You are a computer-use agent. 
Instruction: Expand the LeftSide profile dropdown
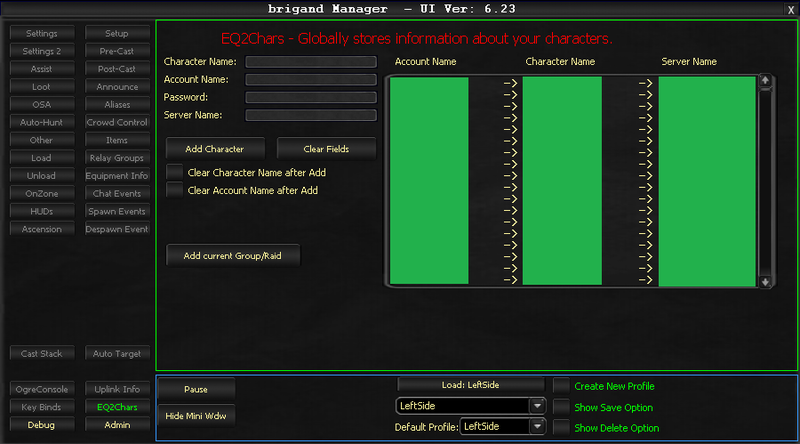537,406
